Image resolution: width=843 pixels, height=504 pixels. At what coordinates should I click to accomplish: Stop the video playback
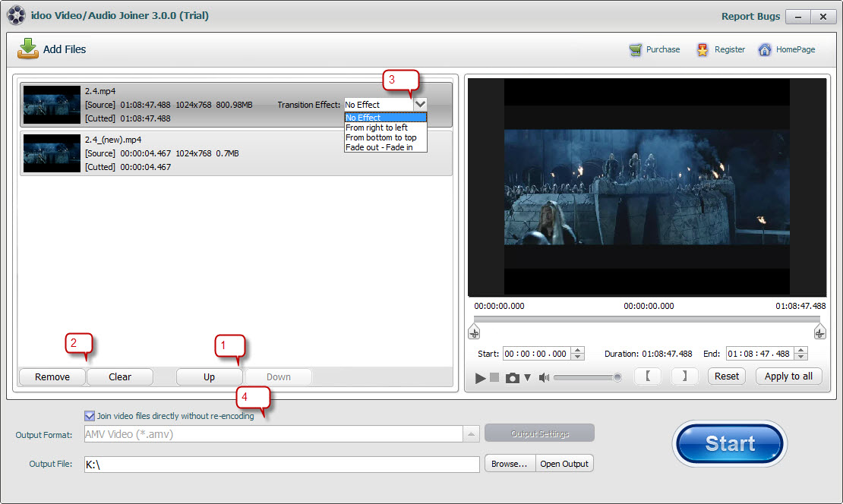pyautogui.click(x=494, y=377)
